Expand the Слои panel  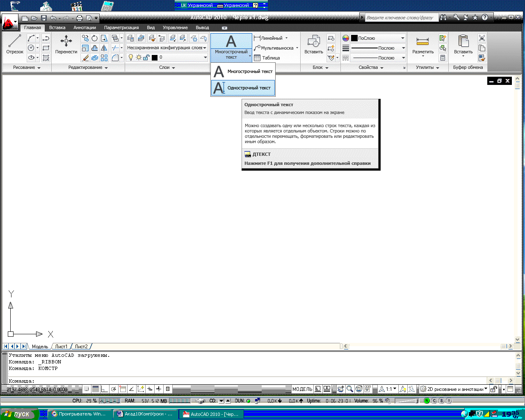pyautogui.click(x=167, y=68)
